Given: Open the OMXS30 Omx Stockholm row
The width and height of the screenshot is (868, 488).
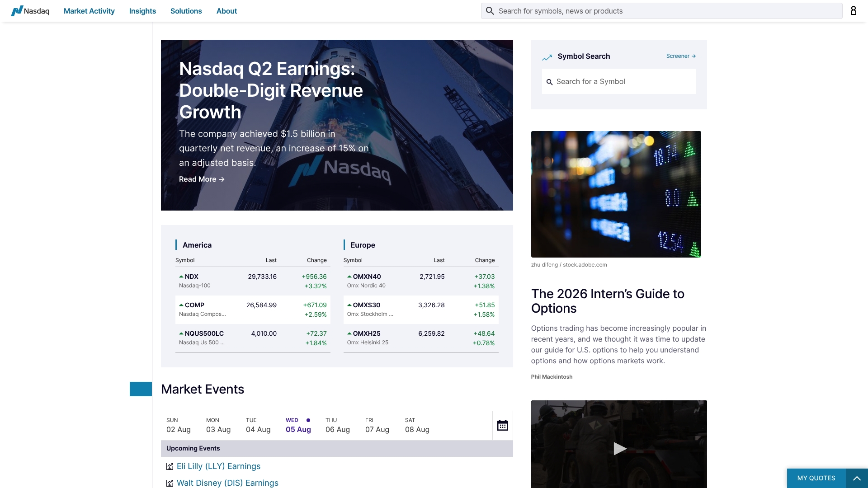Looking at the screenshot, I should [421, 310].
